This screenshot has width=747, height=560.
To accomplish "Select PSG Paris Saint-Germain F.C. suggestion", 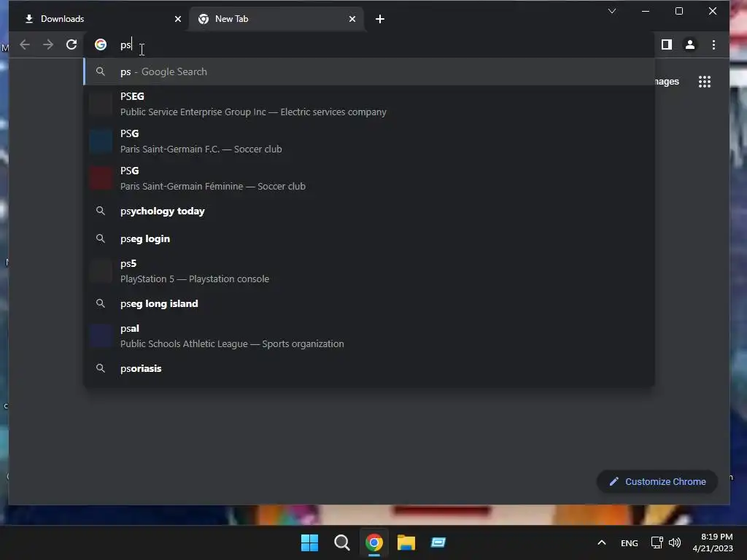I will pos(369,141).
